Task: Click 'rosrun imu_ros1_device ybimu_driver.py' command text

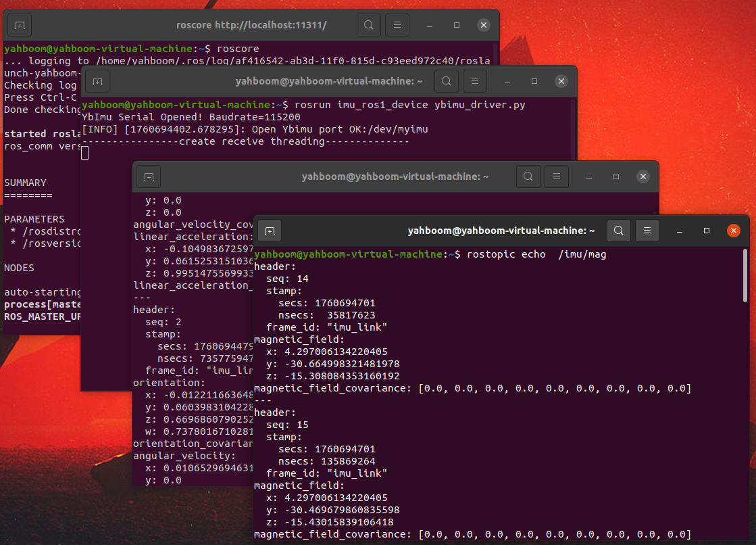Action: tap(410, 105)
